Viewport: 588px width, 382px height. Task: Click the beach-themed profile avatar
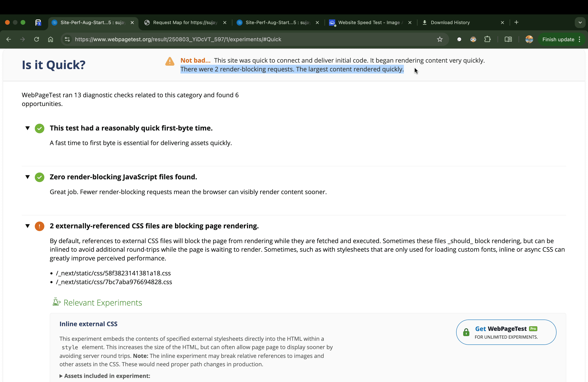[x=529, y=39]
